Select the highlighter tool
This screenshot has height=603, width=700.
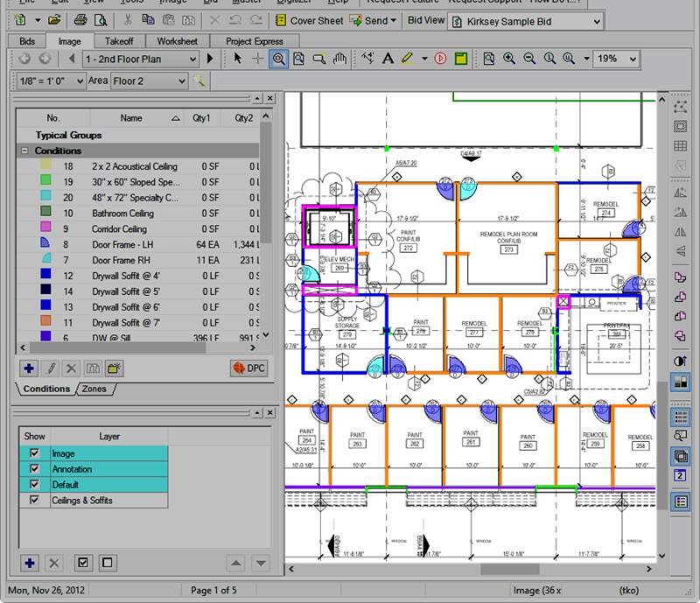pos(408,59)
